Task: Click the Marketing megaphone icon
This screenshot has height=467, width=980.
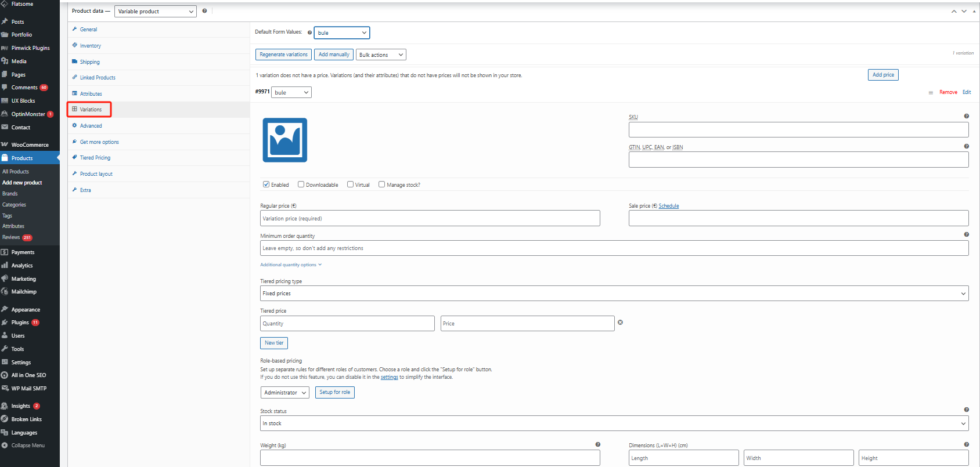Action: pyautogui.click(x=5, y=278)
